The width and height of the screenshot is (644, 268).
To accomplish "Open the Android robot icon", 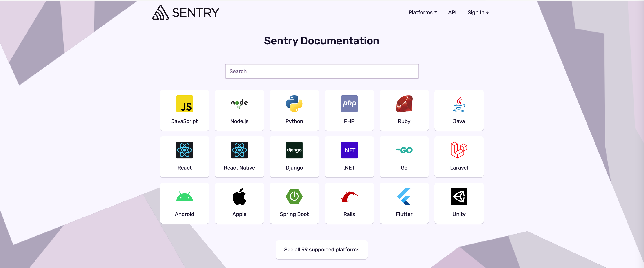I will pyautogui.click(x=184, y=197).
